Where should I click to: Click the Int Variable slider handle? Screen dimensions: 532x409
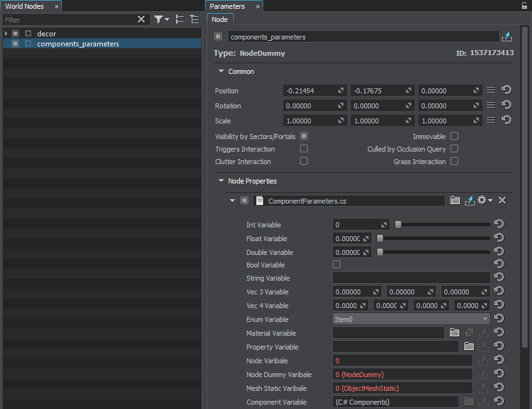[x=398, y=224]
